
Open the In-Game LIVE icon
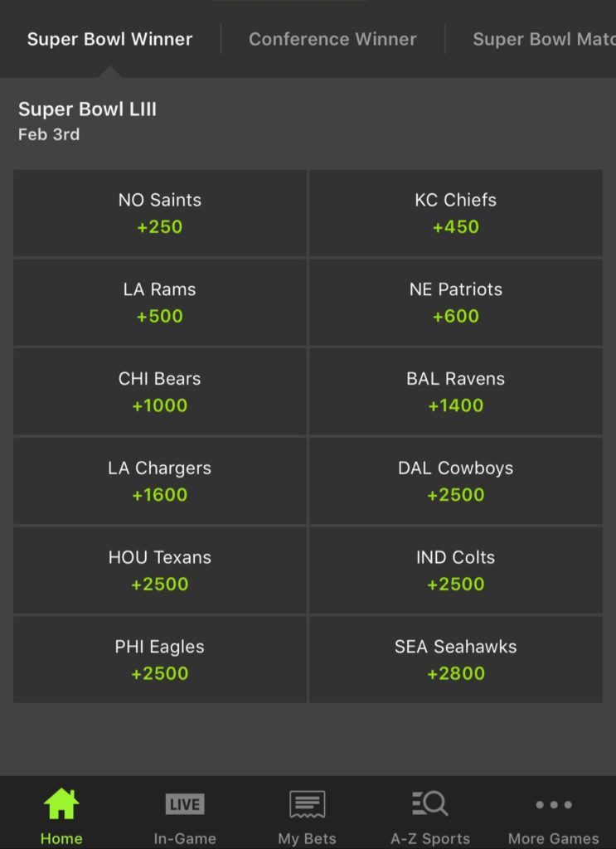click(x=184, y=804)
